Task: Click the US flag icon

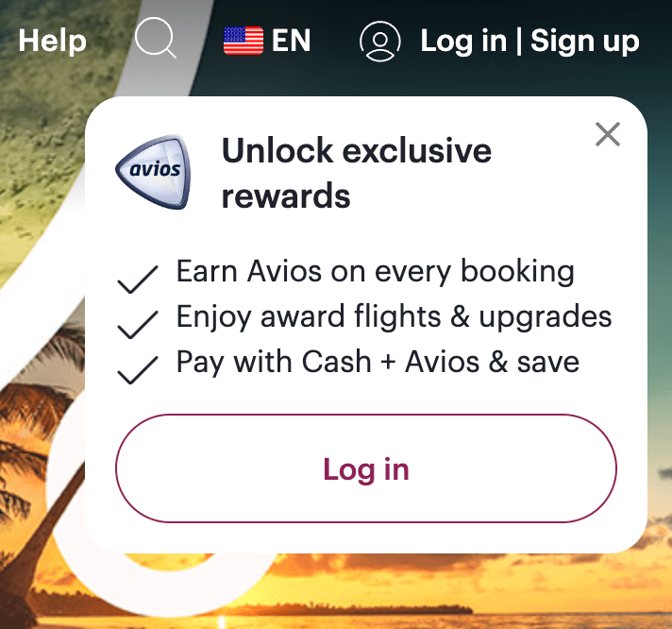Action: pyautogui.click(x=244, y=41)
